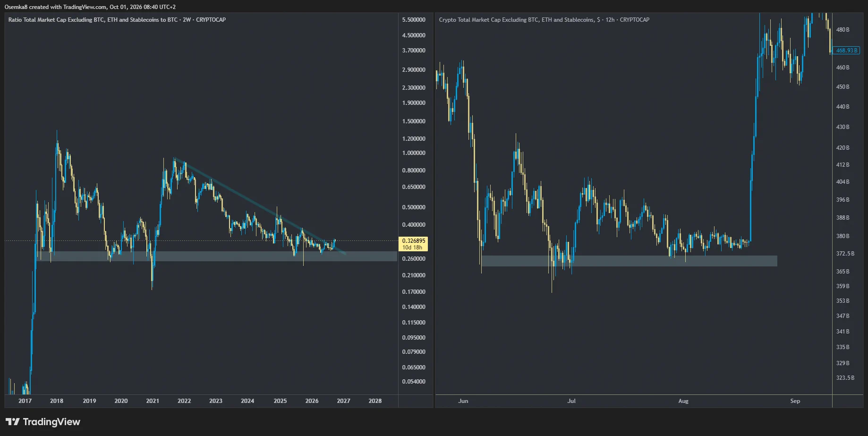The image size is (868, 436).
Task: Click the TradingView logo at the bottom
Action: pos(43,422)
